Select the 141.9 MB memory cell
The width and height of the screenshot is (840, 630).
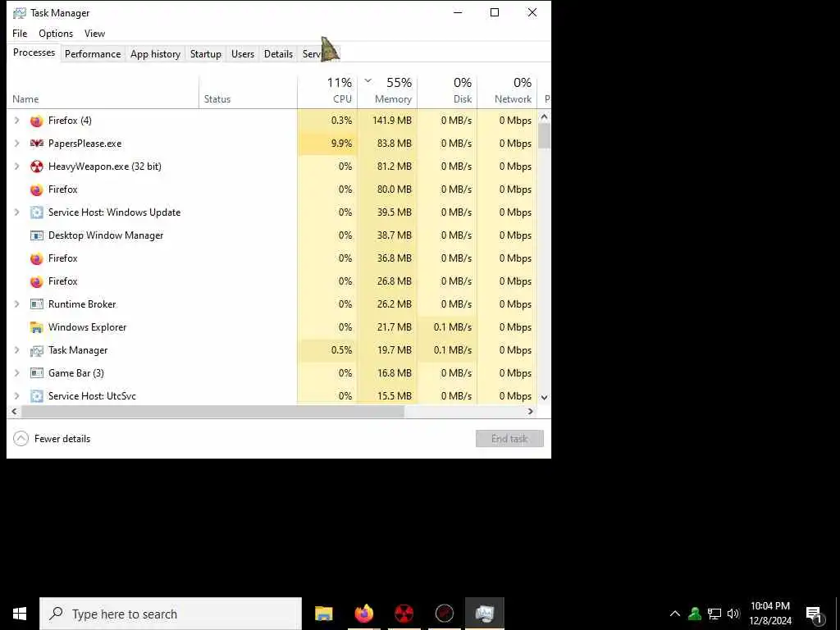pos(387,121)
